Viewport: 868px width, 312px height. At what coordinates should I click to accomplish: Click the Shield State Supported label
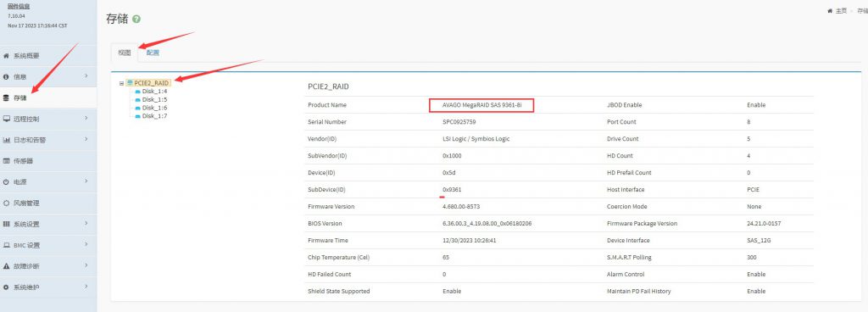point(338,291)
